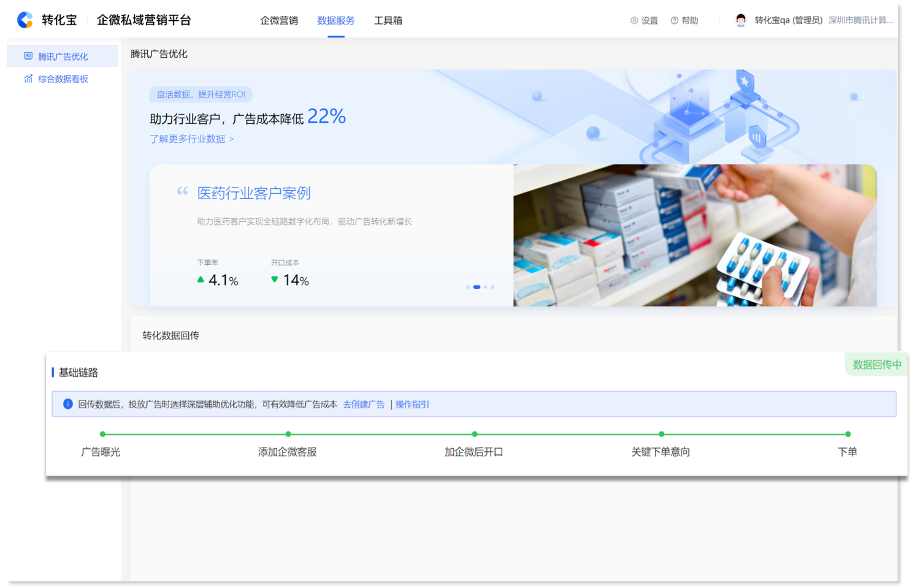Open the 企微营销 tab

coord(279,20)
